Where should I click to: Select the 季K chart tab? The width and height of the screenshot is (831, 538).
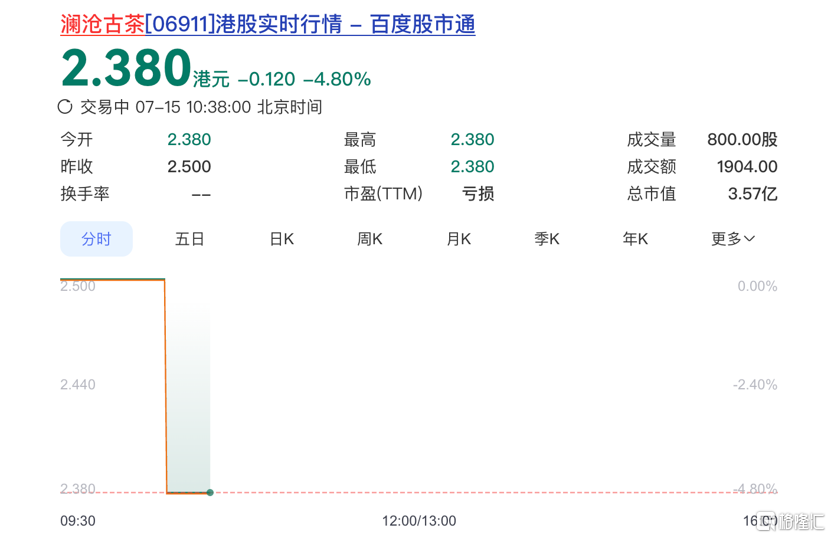546,239
